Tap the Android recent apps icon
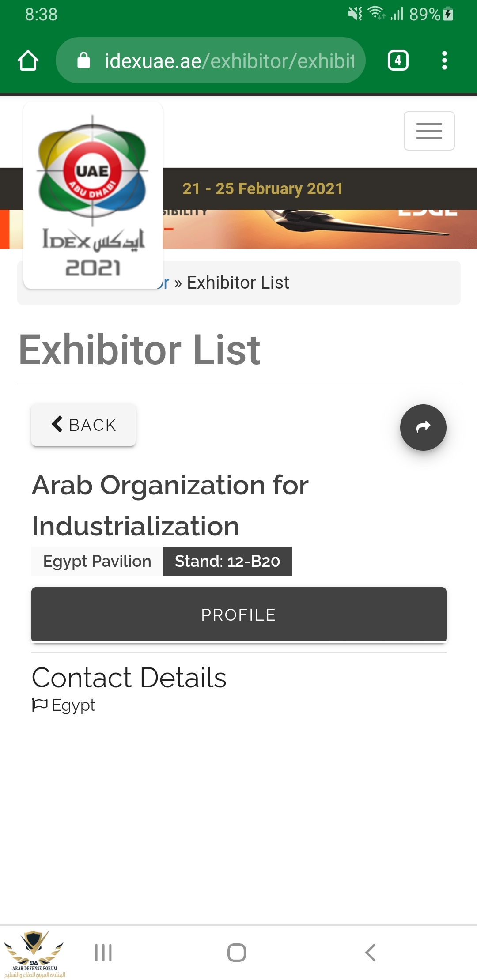 tap(103, 953)
